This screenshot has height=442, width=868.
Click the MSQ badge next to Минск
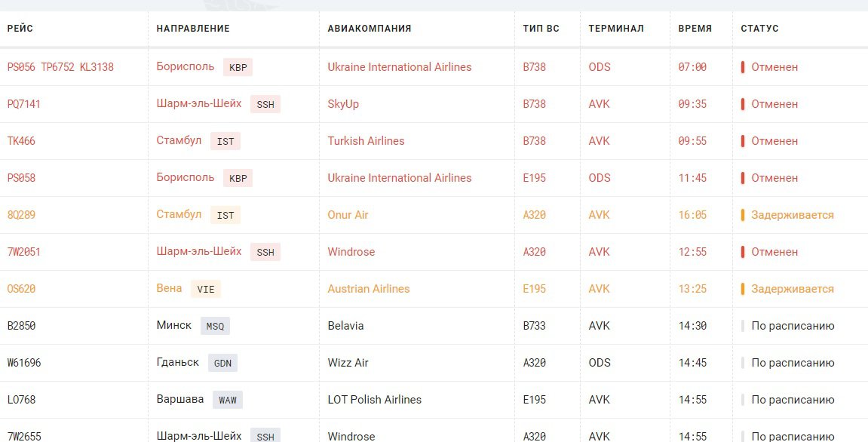click(x=215, y=327)
